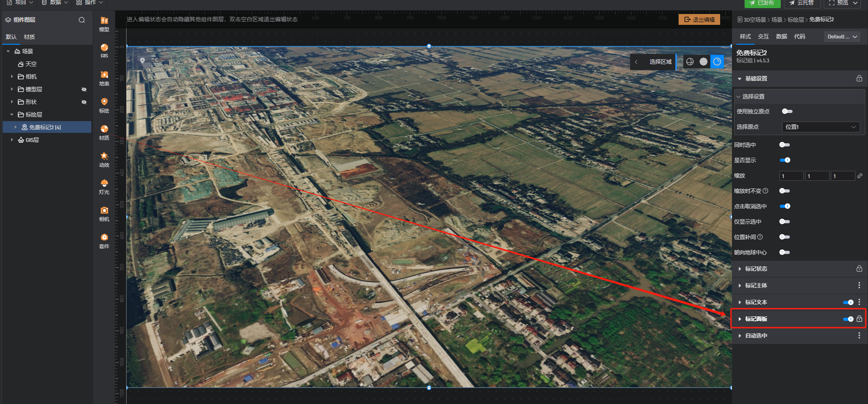Toggle 使用独立原点 switch
The width and height of the screenshot is (868, 404).
coord(787,111)
